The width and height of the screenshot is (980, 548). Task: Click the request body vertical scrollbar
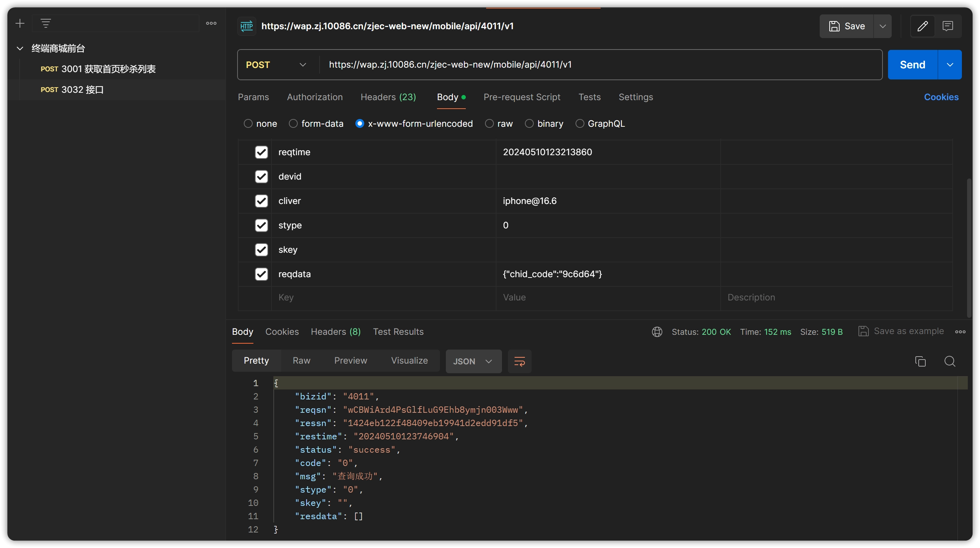pos(969,247)
